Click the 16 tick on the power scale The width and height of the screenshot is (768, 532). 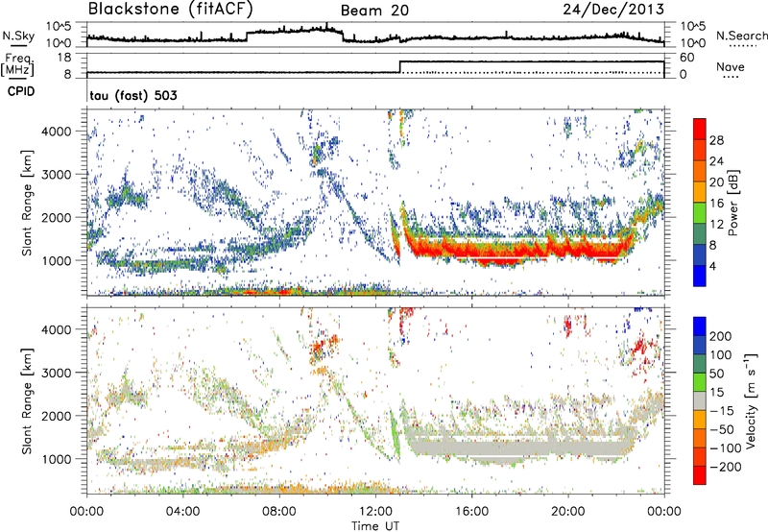(716, 204)
